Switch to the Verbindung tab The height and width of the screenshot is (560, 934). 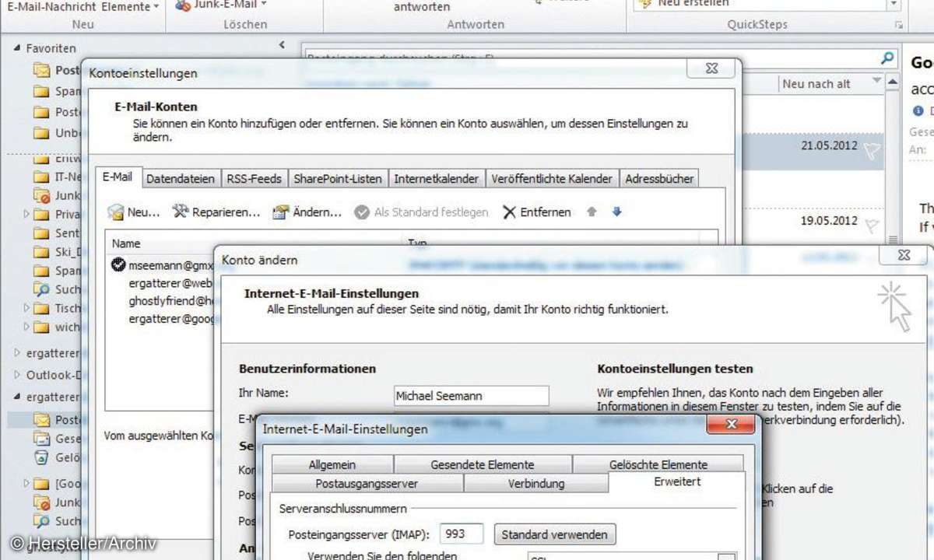tap(536, 483)
